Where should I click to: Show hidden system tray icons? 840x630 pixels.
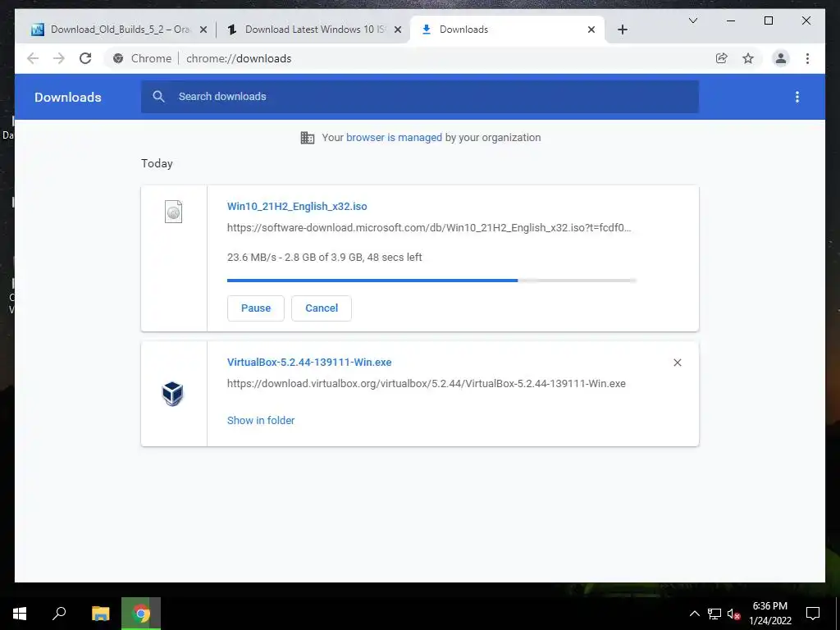tap(694, 614)
